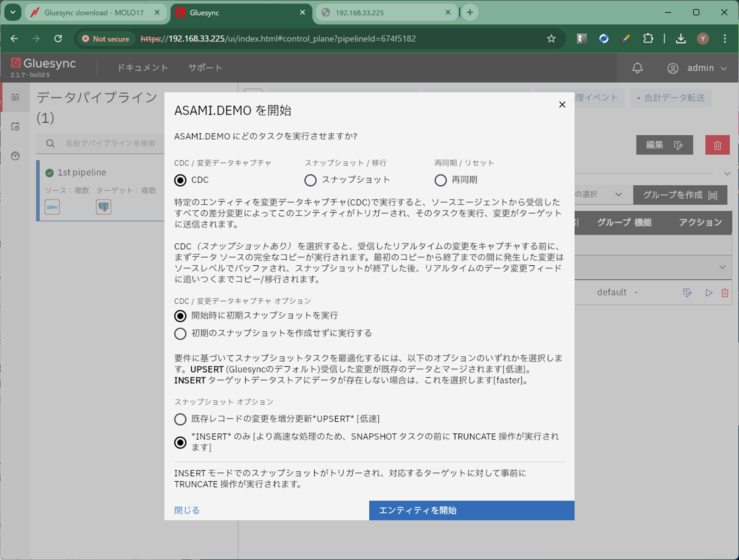This screenshot has width=739, height=560.
Task: Open the scheduler icon in left sidebar
Action: [x=15, y=126]
